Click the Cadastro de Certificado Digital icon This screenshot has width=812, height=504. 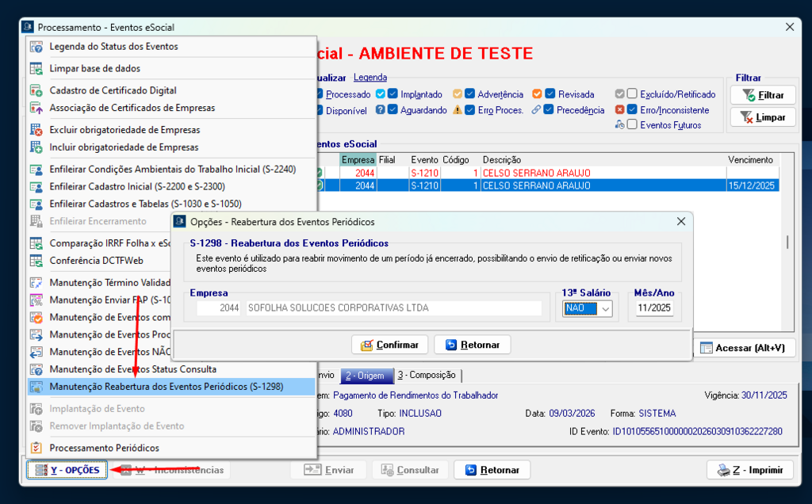click(x=36, y=90)
